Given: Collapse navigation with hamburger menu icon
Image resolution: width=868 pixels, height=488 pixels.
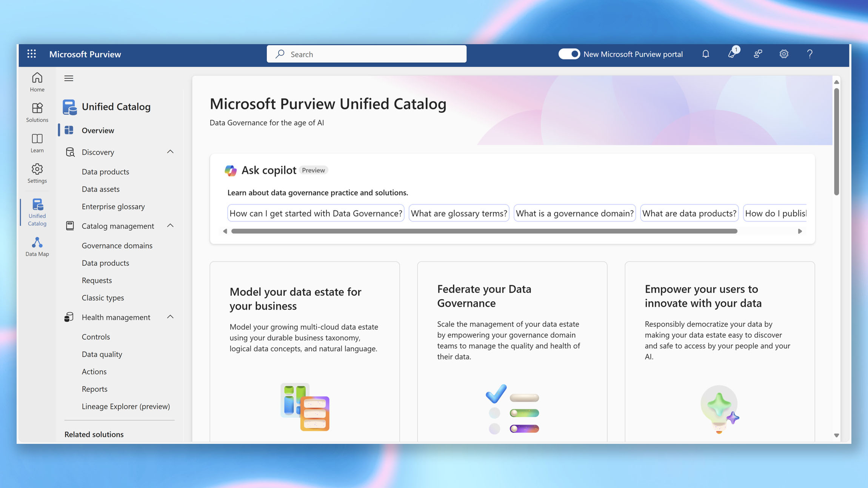Looking at the screenshot, I should click(69, 78).
